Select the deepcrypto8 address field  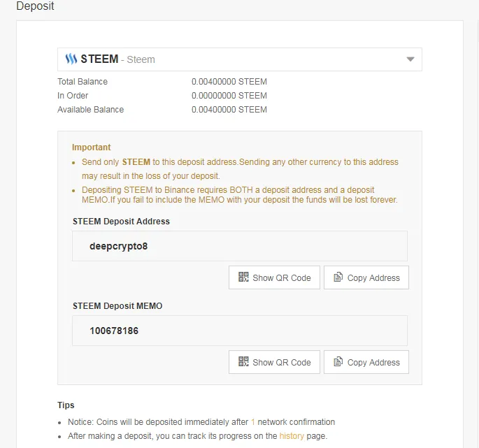pyautogui.click(x=239, y=246)
